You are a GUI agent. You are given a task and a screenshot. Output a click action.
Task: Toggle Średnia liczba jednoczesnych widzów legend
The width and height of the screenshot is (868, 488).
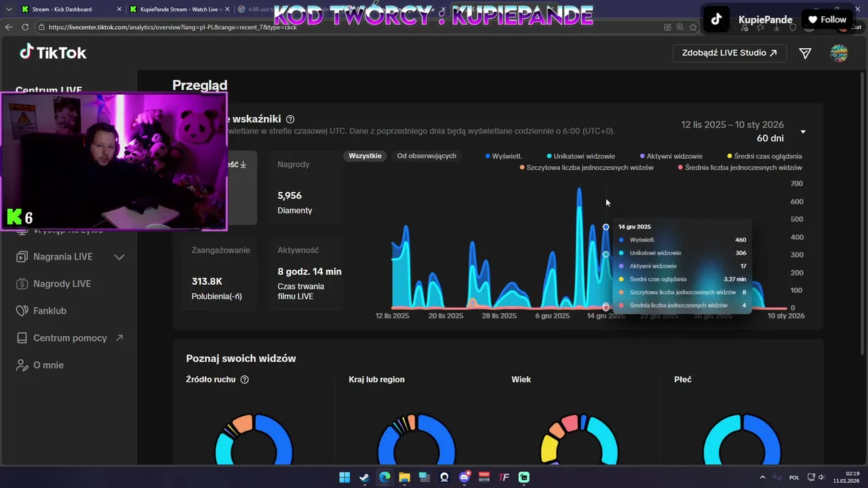click(x=740, y=167)
